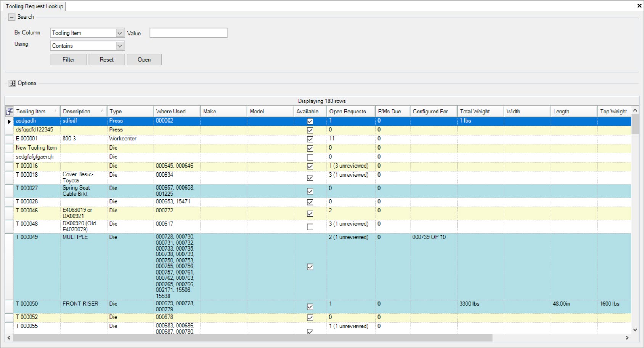Select the E 000001 tooling item cell
This screenshot has height=348, width=644.
(37, 139)
